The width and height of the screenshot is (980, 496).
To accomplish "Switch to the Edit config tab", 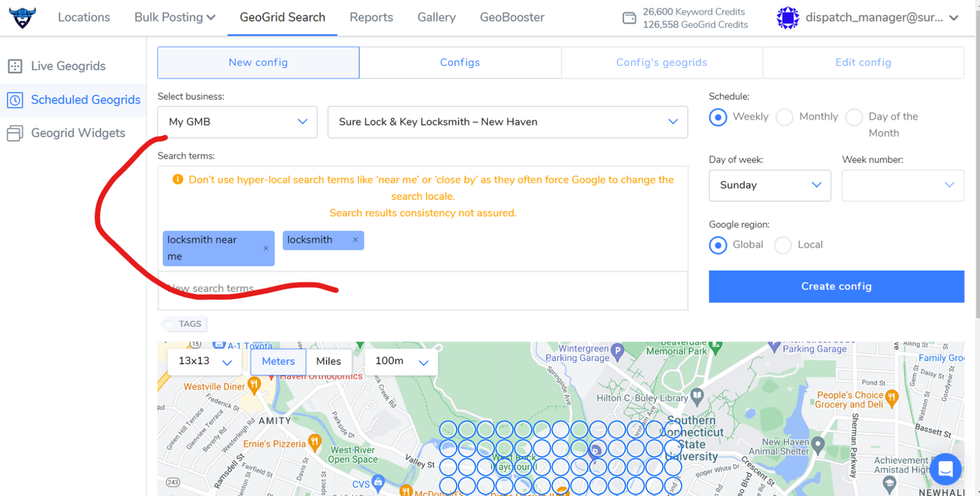I will pyautogui.click(x=863, y=62).
